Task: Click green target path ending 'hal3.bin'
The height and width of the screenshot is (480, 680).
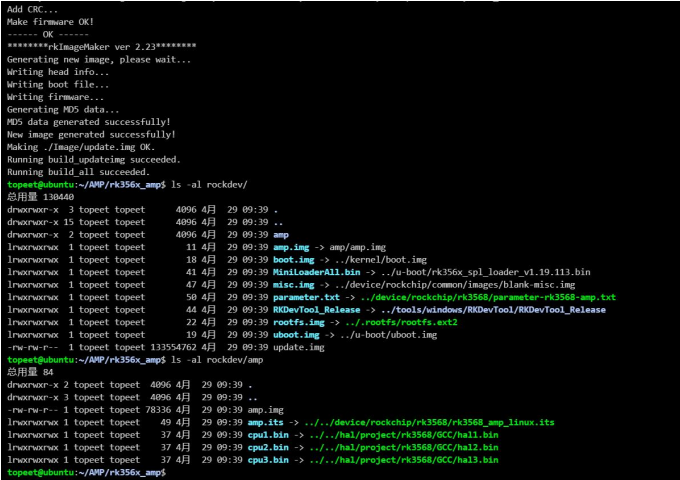Action: [404, 460]
